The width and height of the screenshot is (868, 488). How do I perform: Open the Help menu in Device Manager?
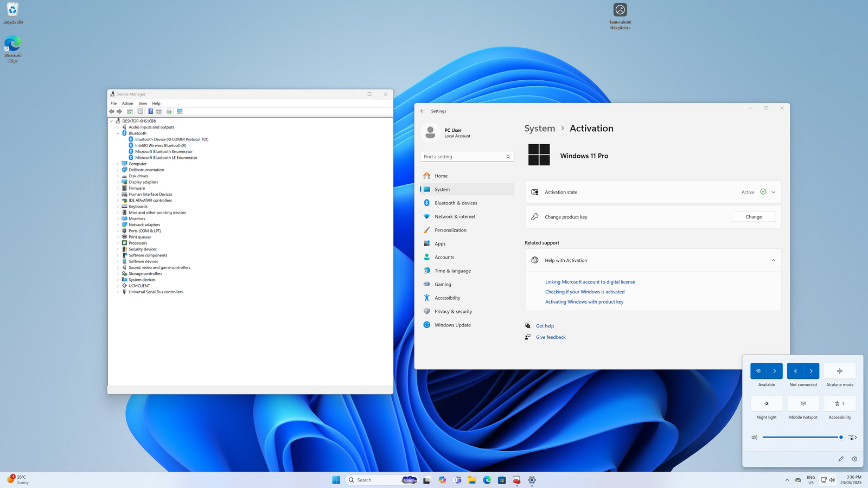pos(156,104)
